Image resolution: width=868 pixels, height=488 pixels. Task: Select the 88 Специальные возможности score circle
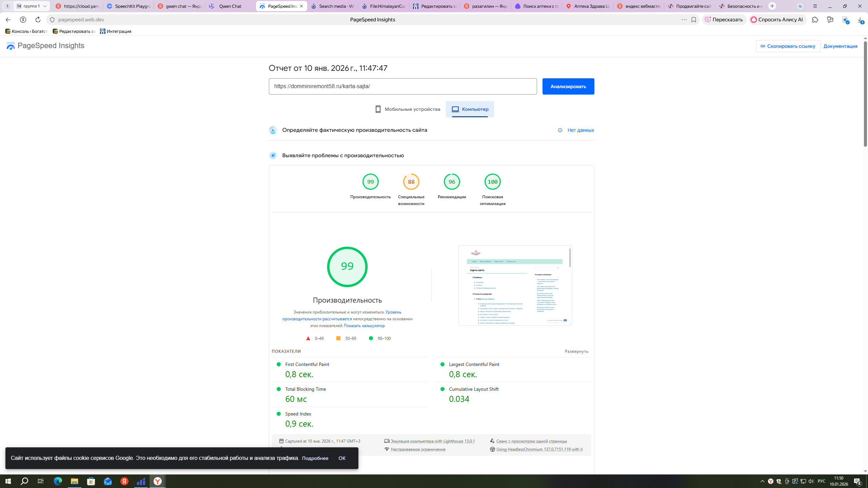[411, 182]
